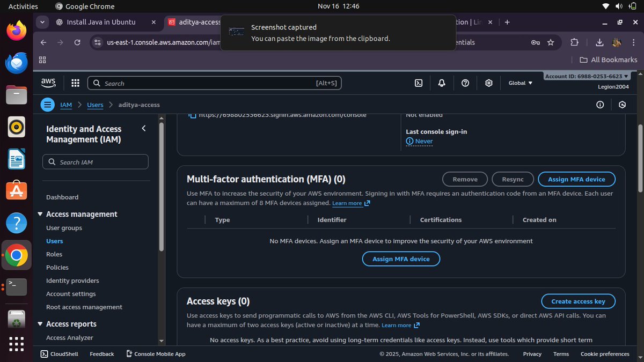This screenshot has width=644, height=362.
Task: Launch CloudShell from the top navigation bar
Action: 419,83
